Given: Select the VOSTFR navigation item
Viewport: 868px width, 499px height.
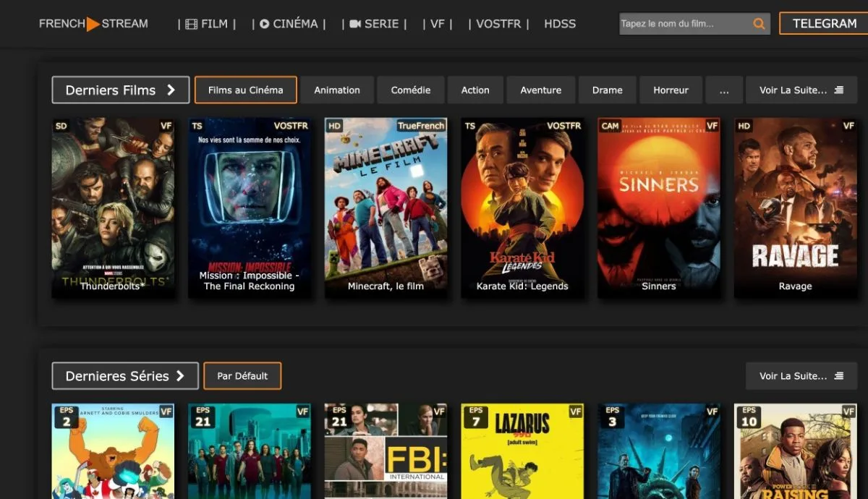Looking at the screenshot, I should [x=498, y=24].
